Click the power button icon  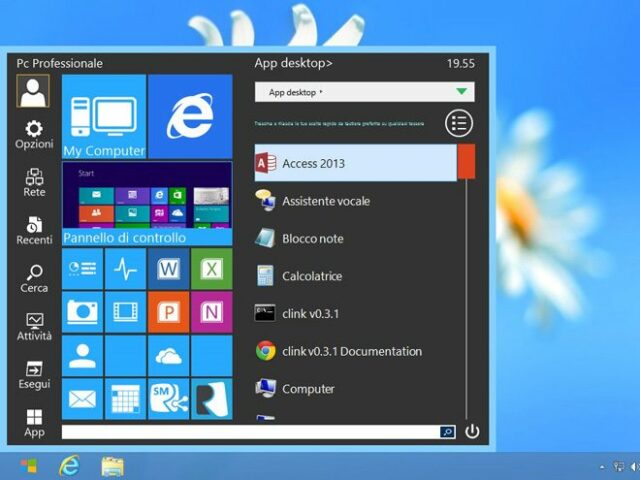(472, 432)
